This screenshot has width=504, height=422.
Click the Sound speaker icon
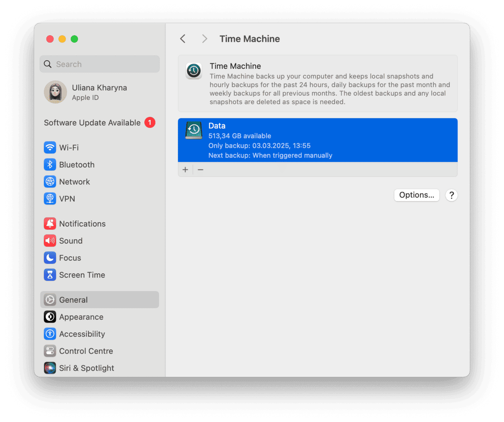50,241
